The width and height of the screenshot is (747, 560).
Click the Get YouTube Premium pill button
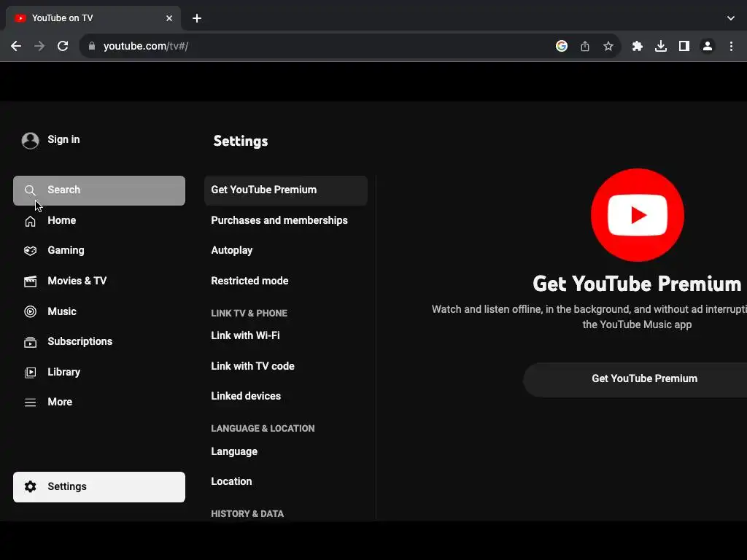[x=635, y=379]
